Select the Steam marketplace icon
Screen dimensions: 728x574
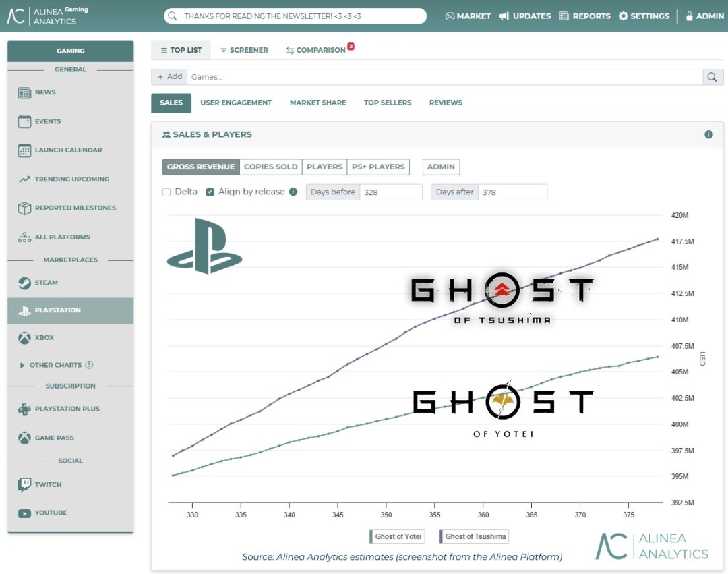tap(24, 283)
